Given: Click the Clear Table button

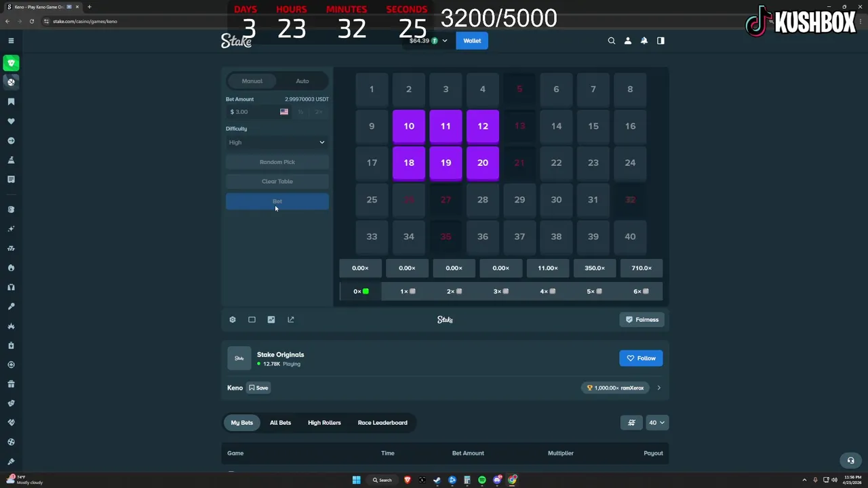Looking at the screenshot, I should coord(277,182).
